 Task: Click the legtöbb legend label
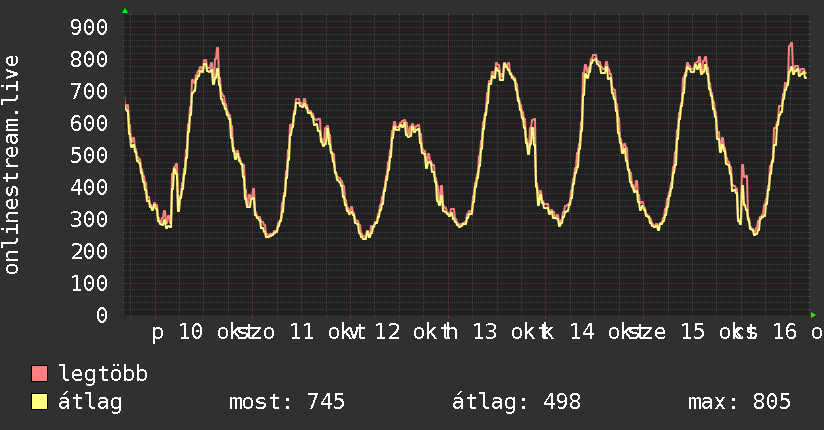pos(103,374)
